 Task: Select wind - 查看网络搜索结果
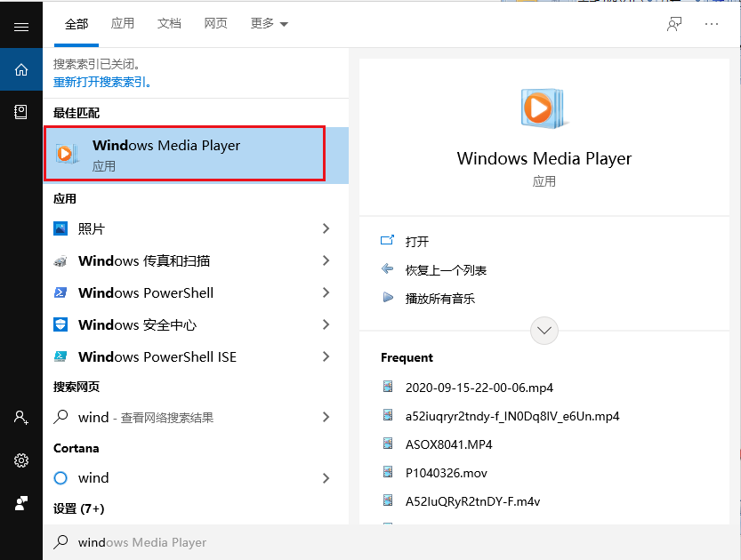tap(196, 417)
